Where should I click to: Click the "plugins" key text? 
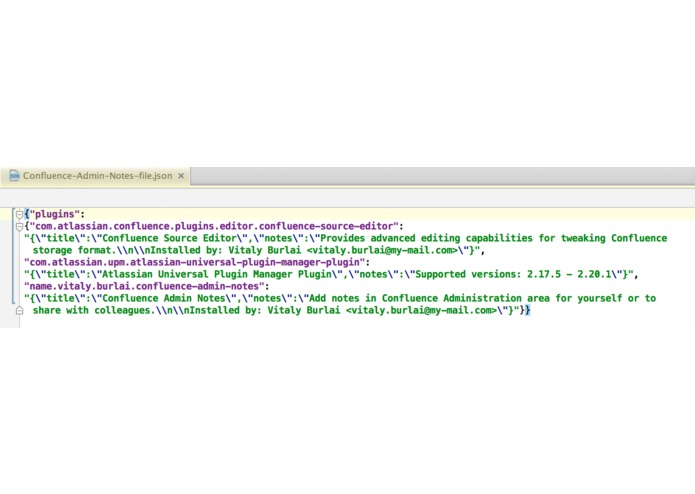[x=55, y=214]
